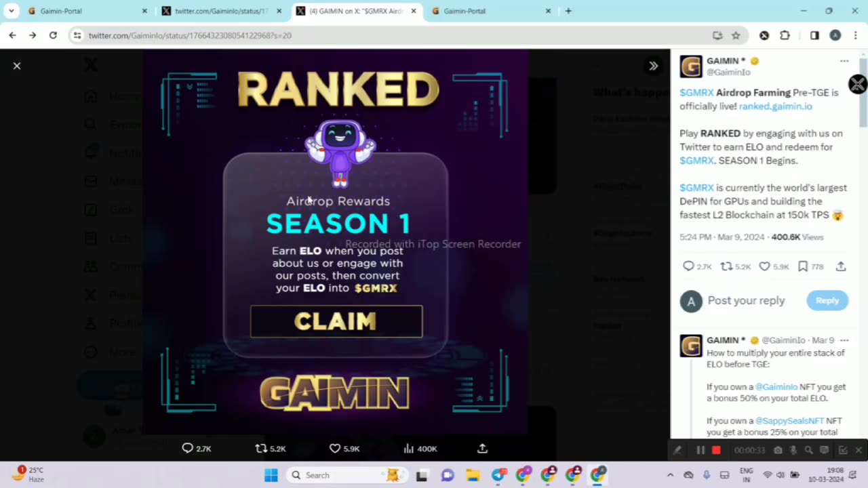Switch to the twitter.com/GaiminIo/status tab

(221, 11)
